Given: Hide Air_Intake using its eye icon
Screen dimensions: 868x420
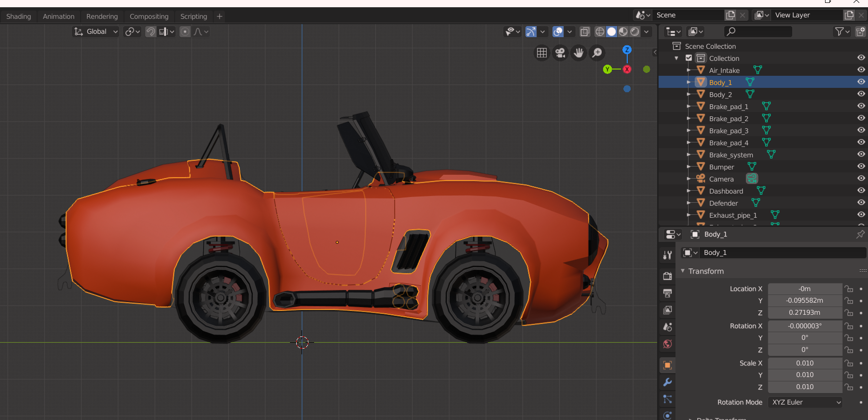Looking at the screenshot, I should pos(861,70).
